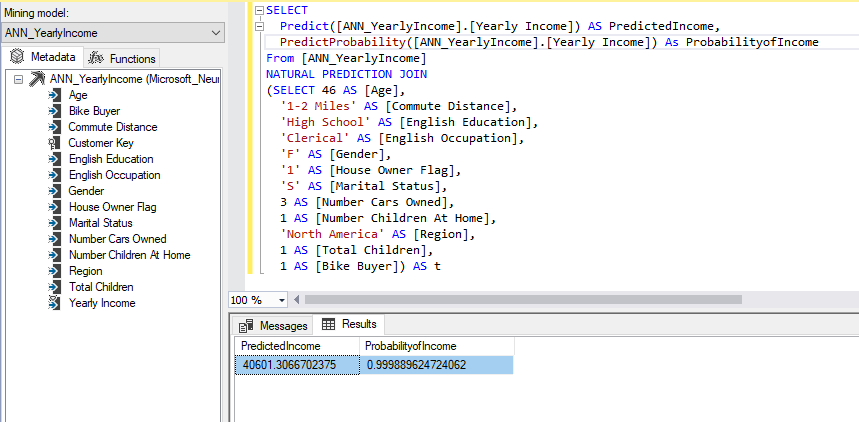Screen dimensions: 859x422
Task: Click the Yearly Income predictable column icon
Action: [x=54, y=303]
